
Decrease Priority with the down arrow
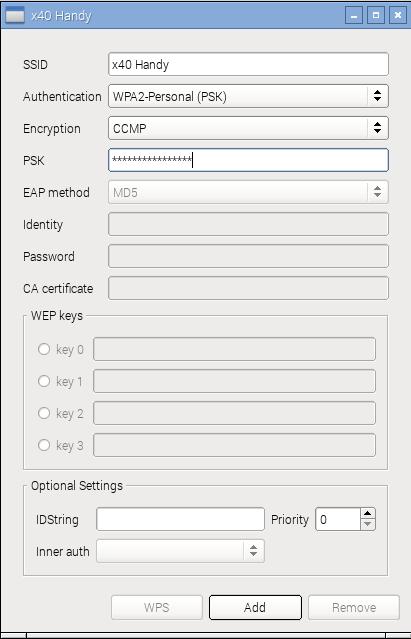(x=367, y=524)
